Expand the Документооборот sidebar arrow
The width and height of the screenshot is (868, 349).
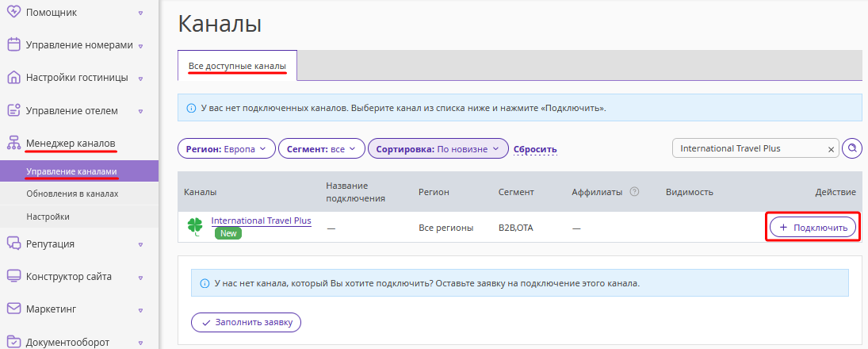(x=140, y=342)
